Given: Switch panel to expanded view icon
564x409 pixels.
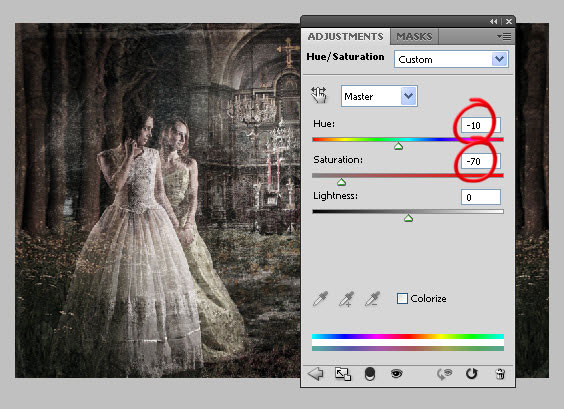Looking at the screenshot, I should [343, 374].
